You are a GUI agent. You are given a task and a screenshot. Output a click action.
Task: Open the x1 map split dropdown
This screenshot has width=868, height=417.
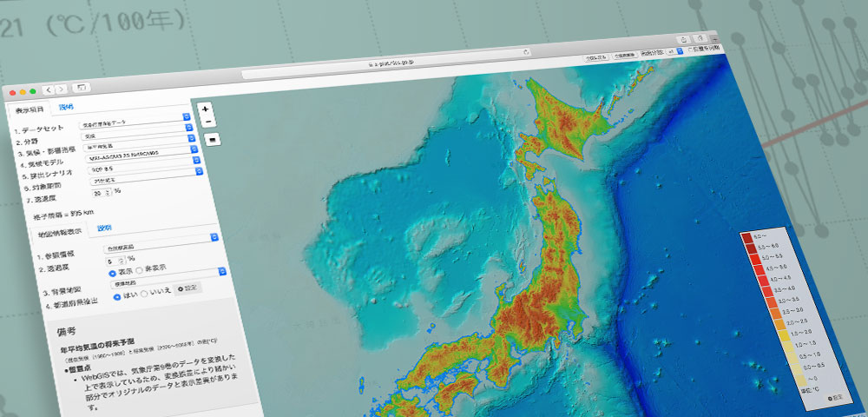click(675, 51)
